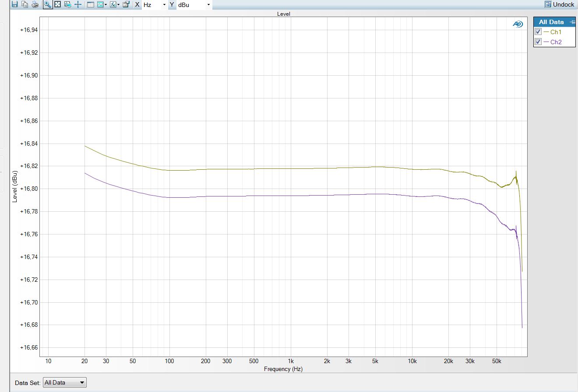The height and width of the screenshot is (392, 578).
Task: Open the graph properties icon
Action: pyautogui.click(x=126, y=4)
